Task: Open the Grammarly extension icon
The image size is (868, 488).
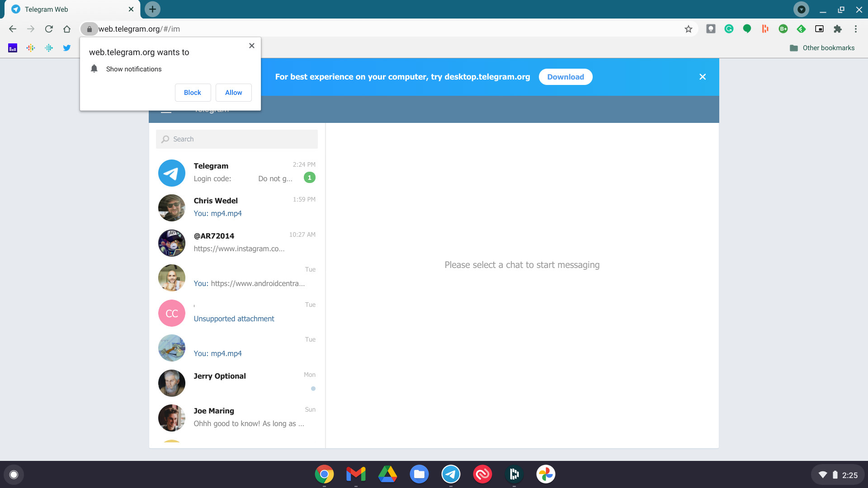Action: point(729,29)
